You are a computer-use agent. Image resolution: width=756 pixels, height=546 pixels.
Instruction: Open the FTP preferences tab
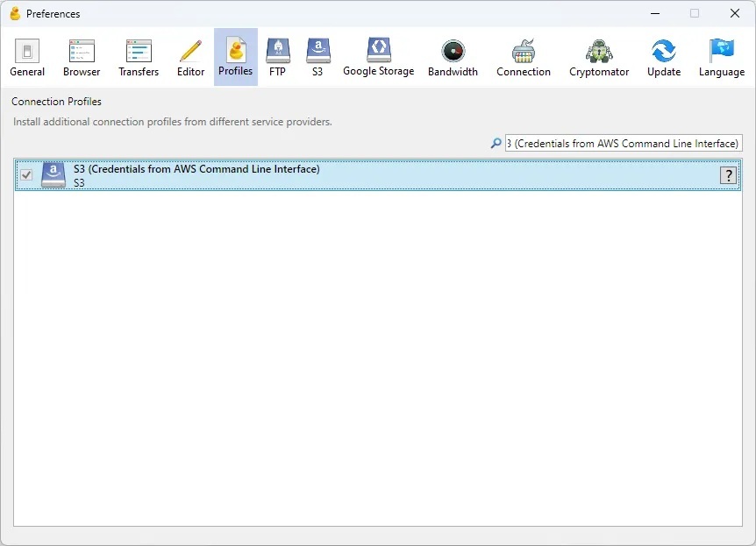pos(278,57)
